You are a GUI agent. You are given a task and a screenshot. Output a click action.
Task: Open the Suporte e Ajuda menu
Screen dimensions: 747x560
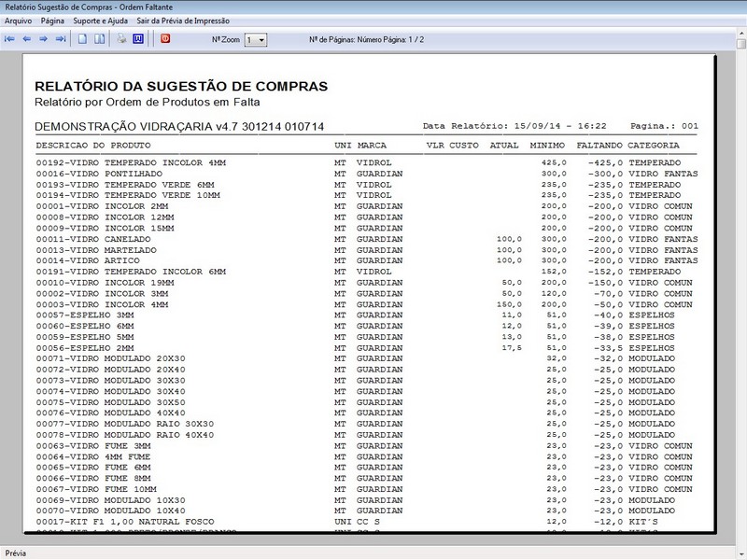pos(100,20)
